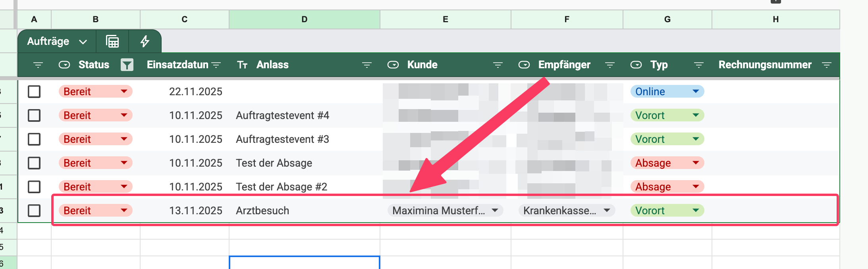Click the Bereit status chip for Test der Absage #2
Image resolution: width=868 pixels, height=269 pixels.
point(95,187)
